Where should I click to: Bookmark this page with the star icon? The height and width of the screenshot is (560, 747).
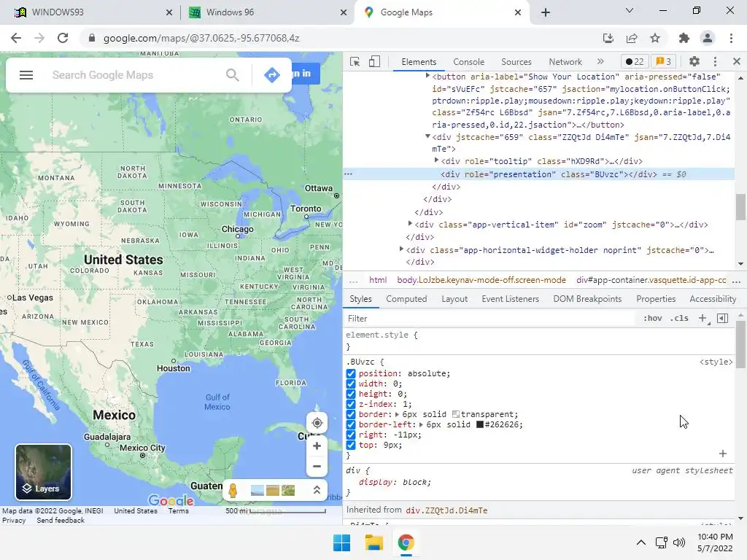pyautogui.click(x=655, y=38)
